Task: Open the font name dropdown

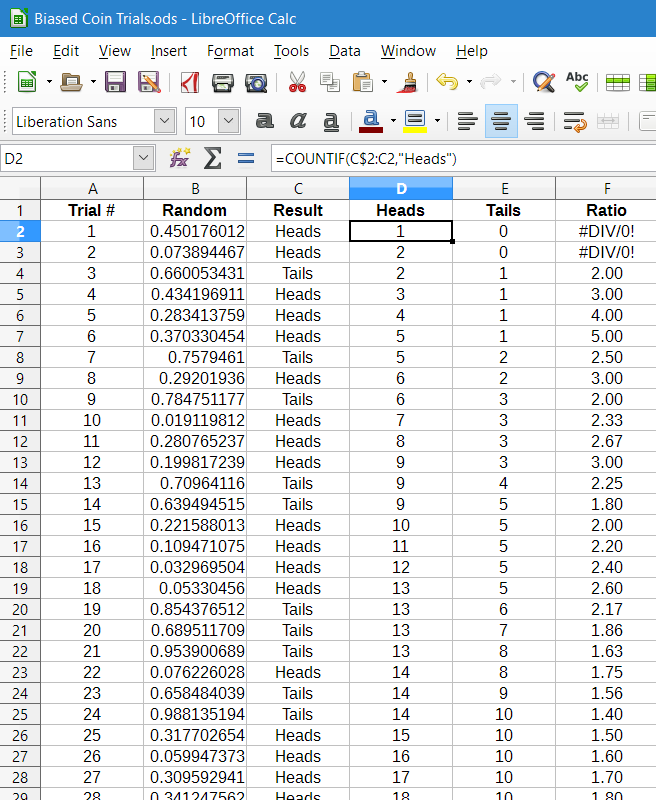Action: click(164, 121)
